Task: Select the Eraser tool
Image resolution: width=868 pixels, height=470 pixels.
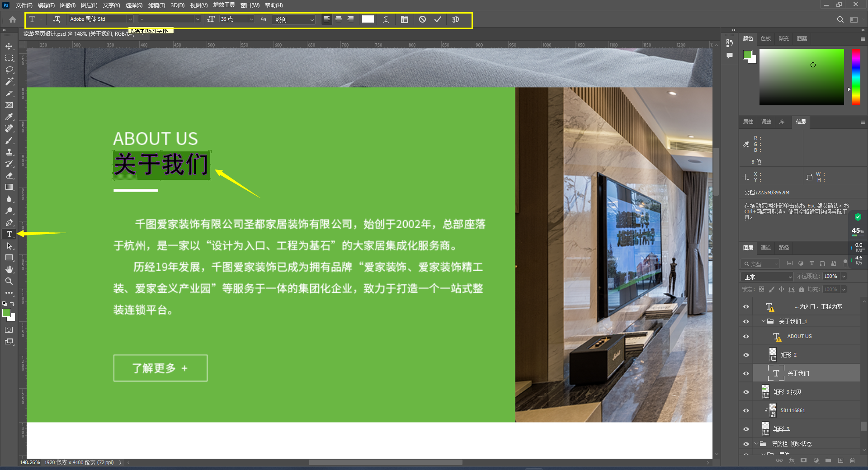Action: [x=9, y=175]
